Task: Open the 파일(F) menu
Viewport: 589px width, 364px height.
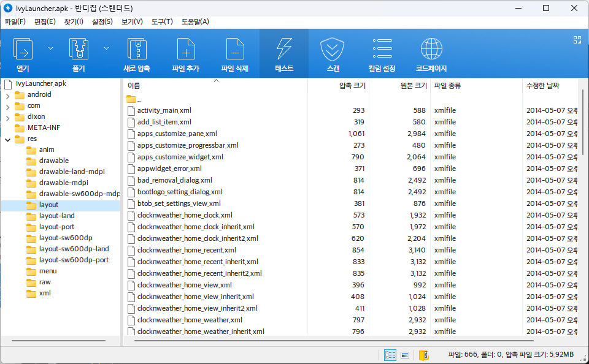Action: pyautogui.click(x=15, y=22)
